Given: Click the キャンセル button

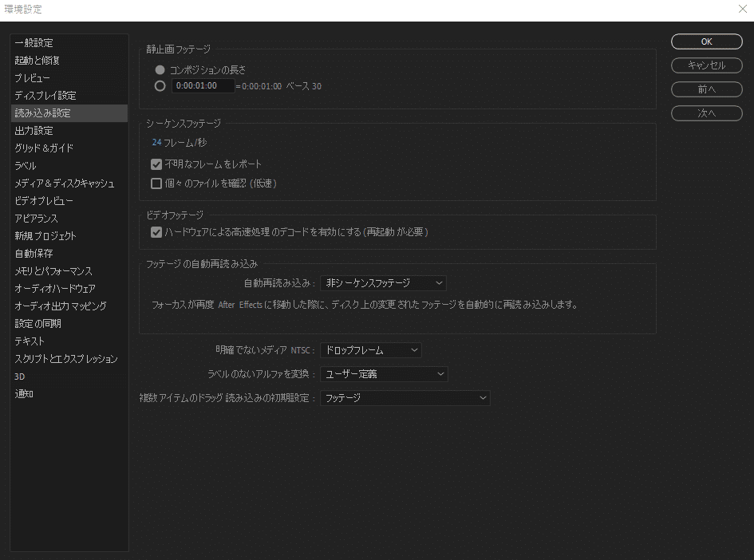Looking at the screenshot, I should [706, 65].
